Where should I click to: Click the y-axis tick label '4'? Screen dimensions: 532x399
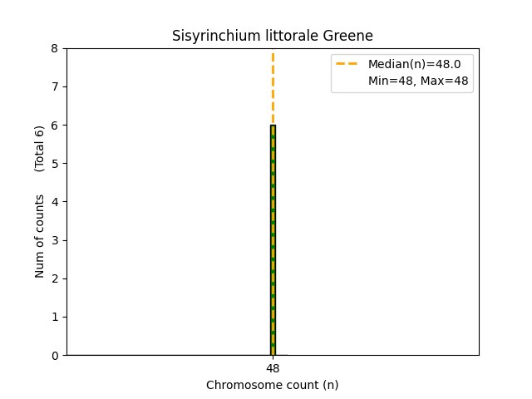click(55, 202)
